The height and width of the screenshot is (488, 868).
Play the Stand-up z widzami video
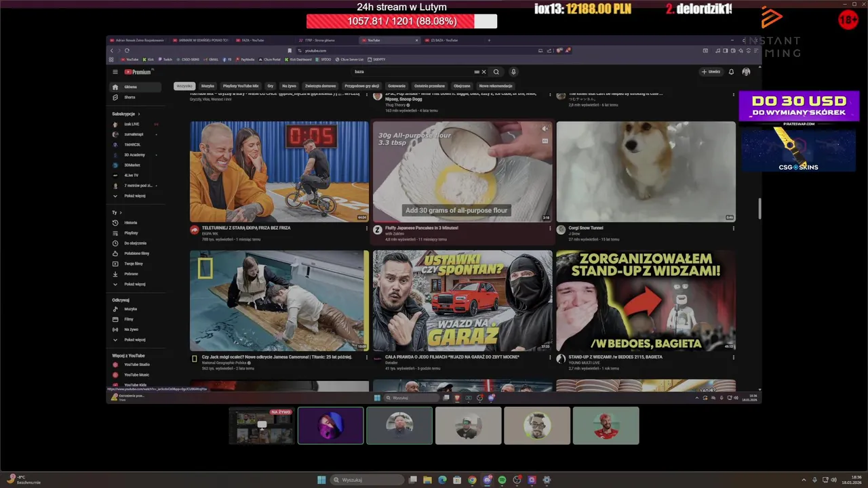click(x=646, y=301)
